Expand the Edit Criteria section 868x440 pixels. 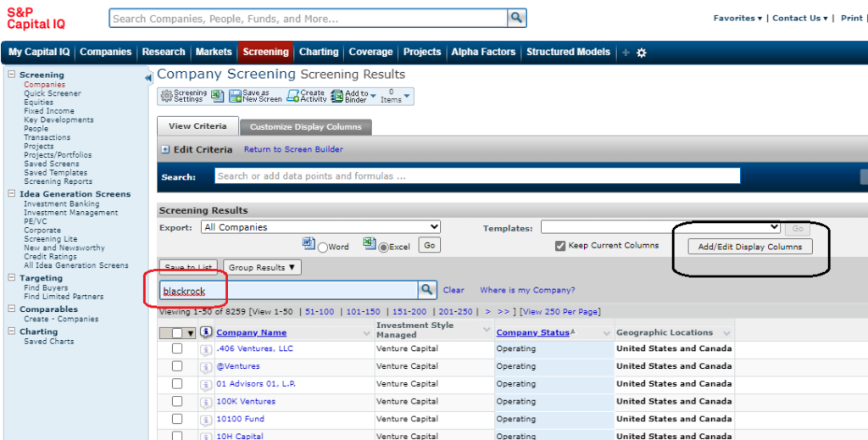coord(164,149)
